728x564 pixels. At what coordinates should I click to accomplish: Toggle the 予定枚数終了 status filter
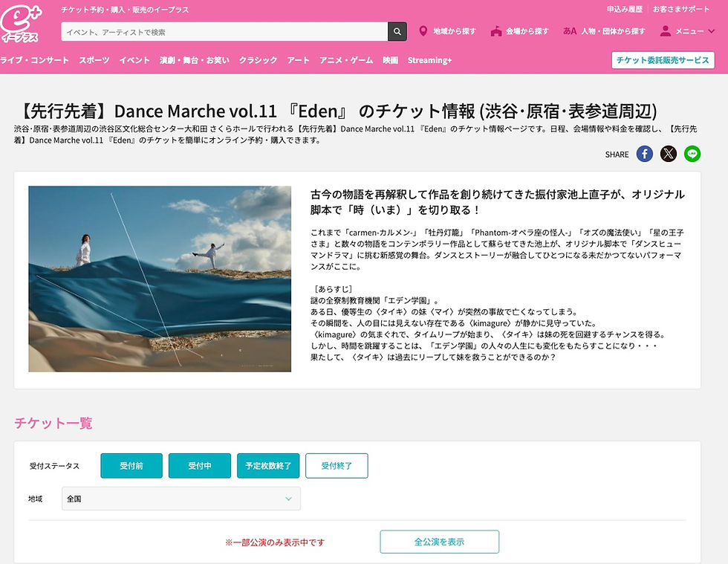[268, 465]
